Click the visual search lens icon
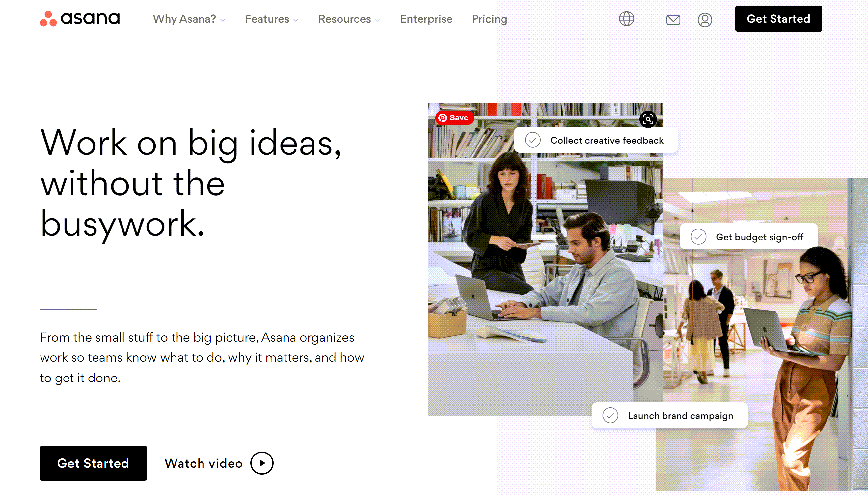 pyautogui.click(x=648, y=119)
